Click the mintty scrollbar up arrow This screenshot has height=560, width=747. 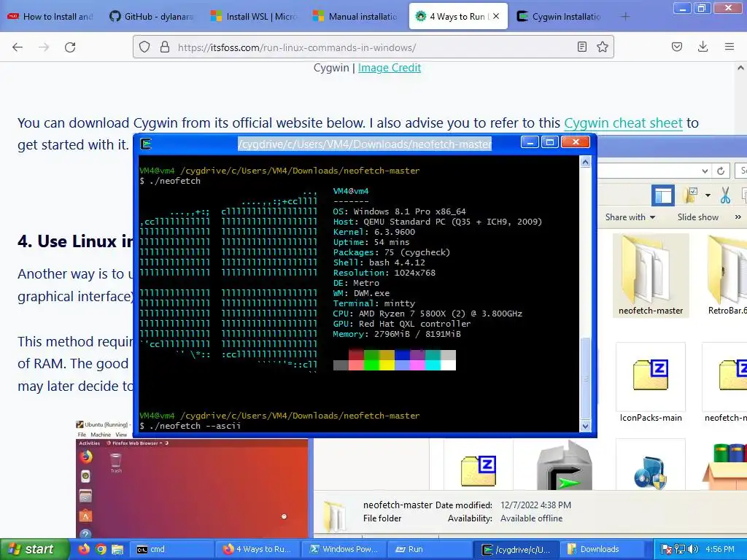585,163
